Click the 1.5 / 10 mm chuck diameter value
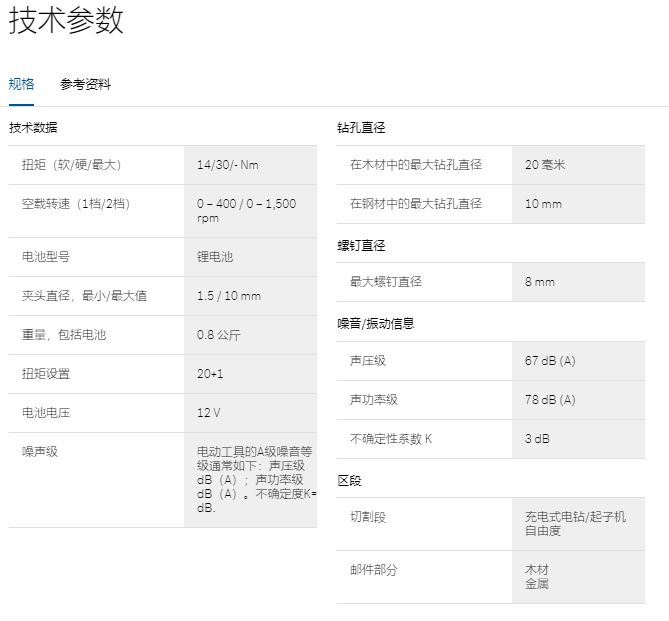 (228, 296)
